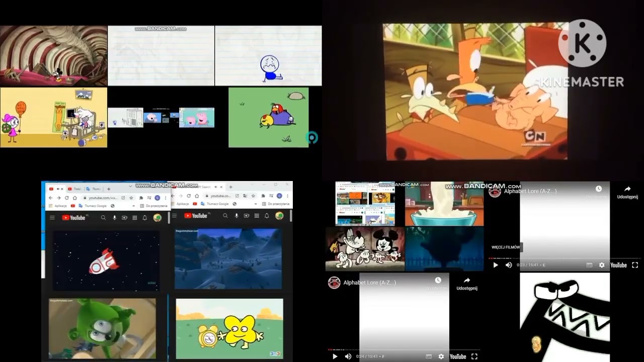Viewport: 644px width, 362px height.
Task: Open the Chrome profile avatar in left window
Action: click(157, 198)
